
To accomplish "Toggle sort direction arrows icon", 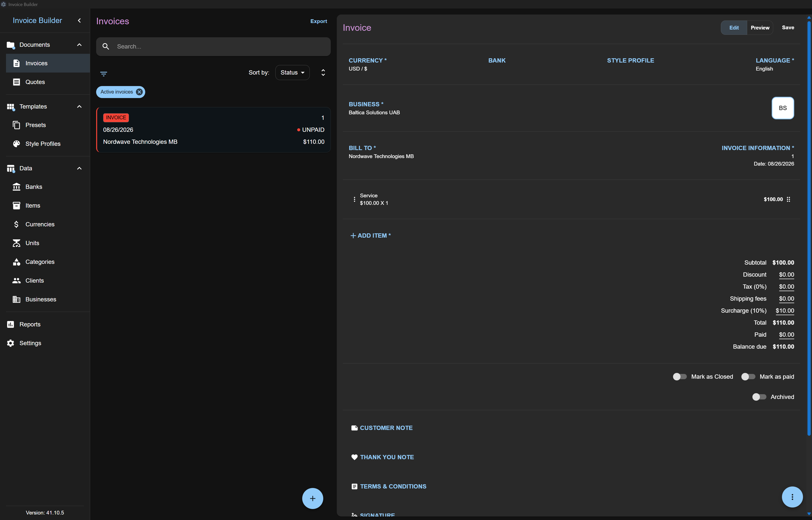I will point(323,73).
